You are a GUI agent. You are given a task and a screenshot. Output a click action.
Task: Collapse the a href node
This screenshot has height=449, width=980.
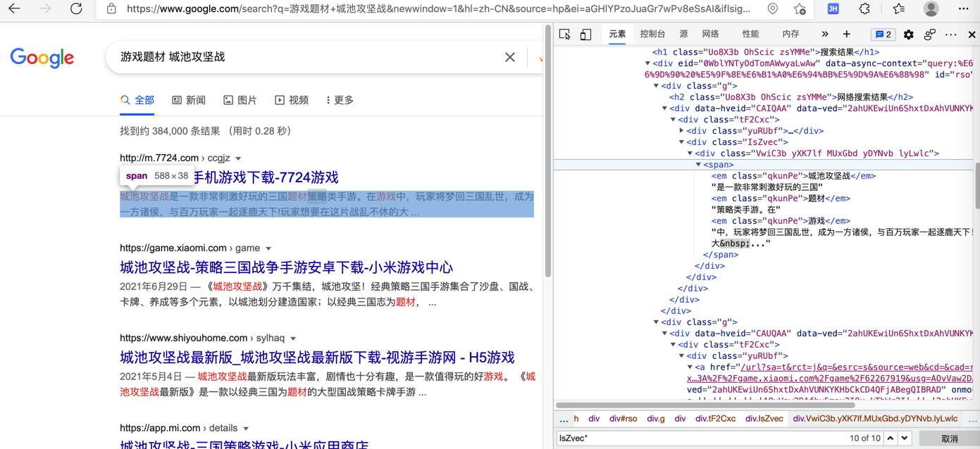[x=690, y=367]
